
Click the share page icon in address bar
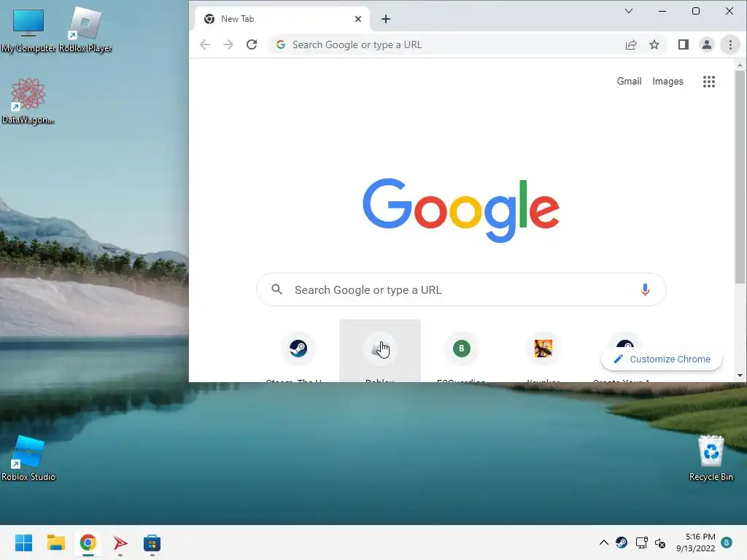(x=631, y=44)
